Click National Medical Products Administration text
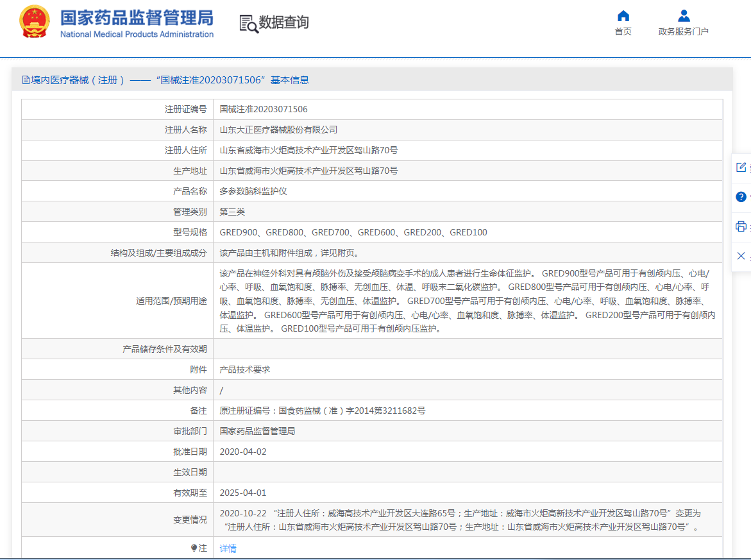The height and width of the screenshot is (560, 751). point(137,35)
